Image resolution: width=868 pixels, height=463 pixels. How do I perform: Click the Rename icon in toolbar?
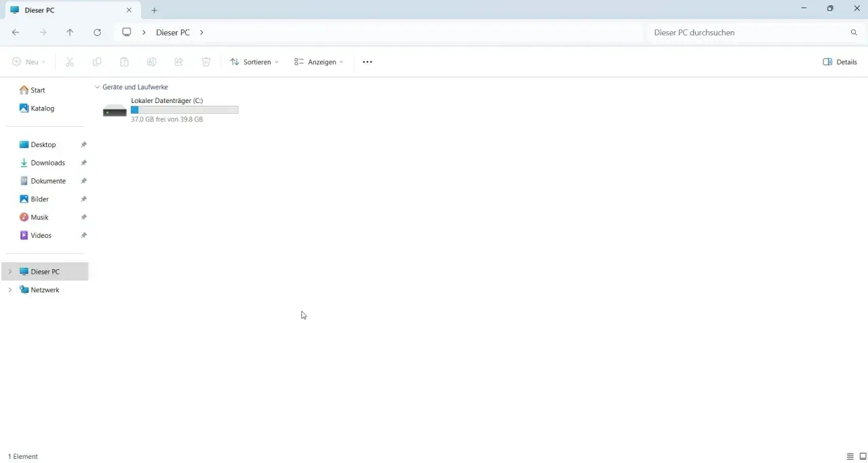[151, 62]
